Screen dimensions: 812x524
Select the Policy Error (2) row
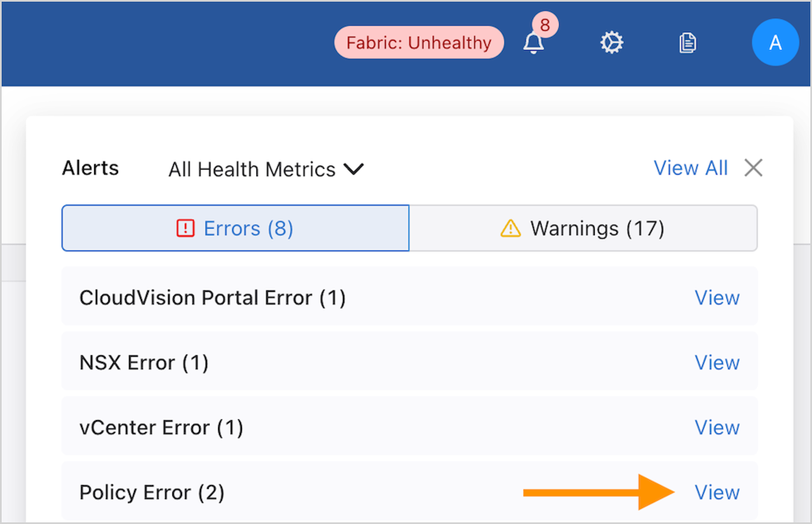pyautogui.click(x=152, y=492)
